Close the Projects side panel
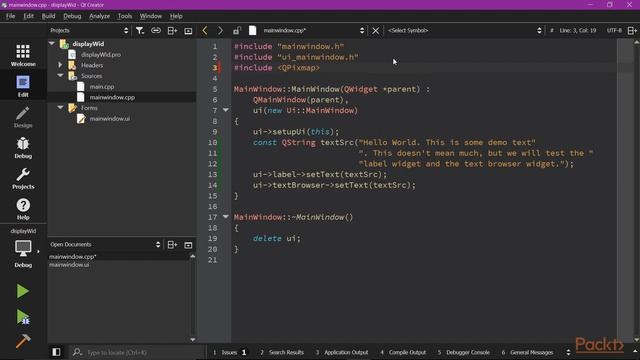The width and height of the screenshot is (640, 360). click(188, 31)
